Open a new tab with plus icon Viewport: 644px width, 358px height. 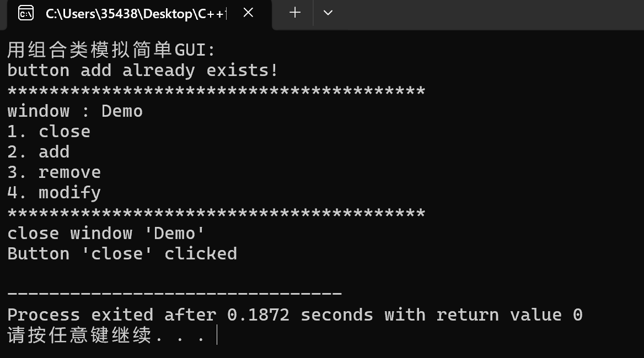click(295, 13)
